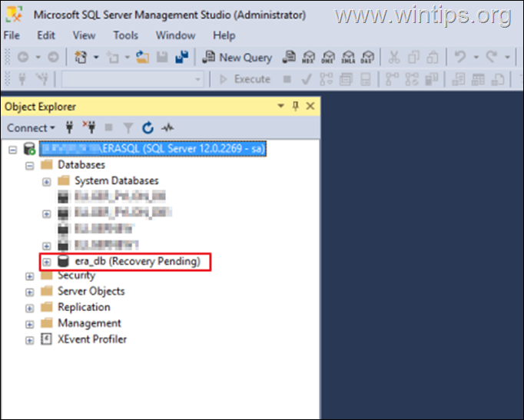The height and width of the screenshot is (420, 524).
Task: Click Connect Object Explorer plug icon
Action: coord(69,127)
